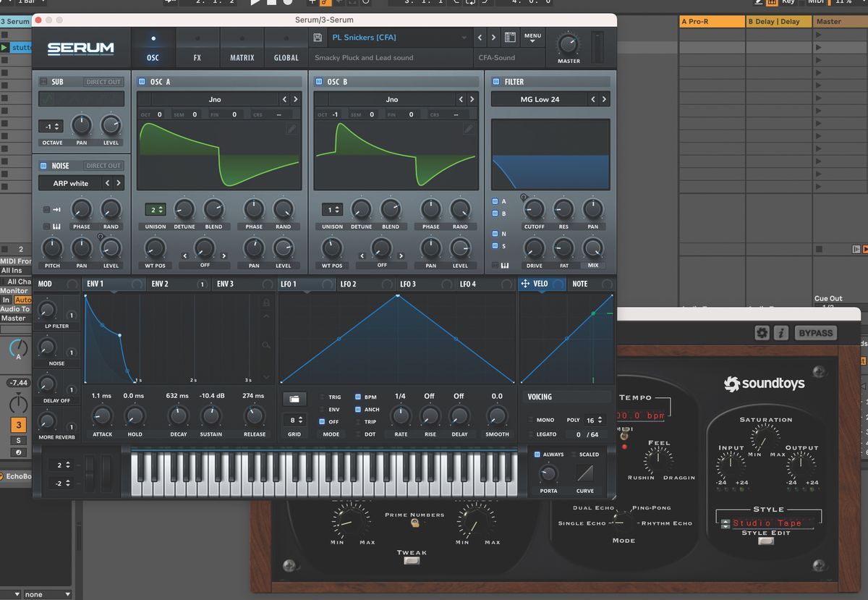Click the Soundtoys settings gear icon
868x600 pixels.
coord(762,333)
